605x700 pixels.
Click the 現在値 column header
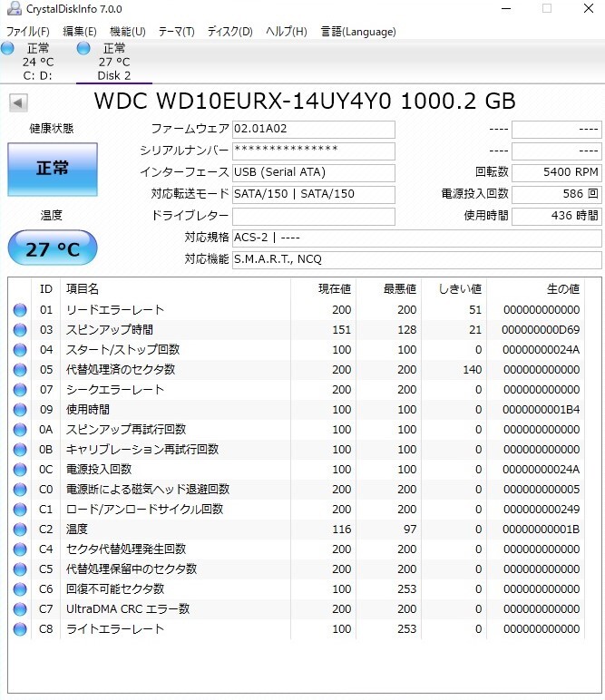pyautogui.click(x=335, y=289)
